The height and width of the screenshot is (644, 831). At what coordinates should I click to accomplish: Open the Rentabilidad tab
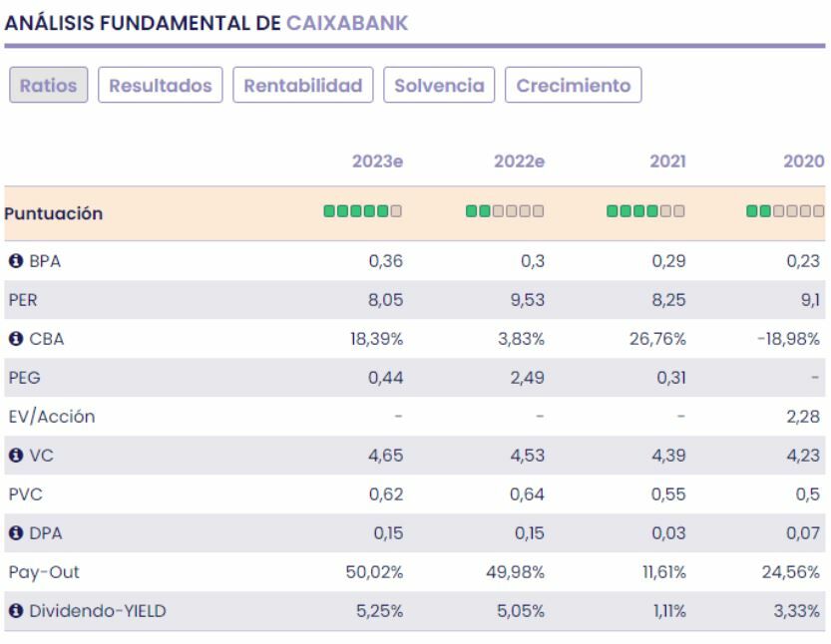coord(303,86)
